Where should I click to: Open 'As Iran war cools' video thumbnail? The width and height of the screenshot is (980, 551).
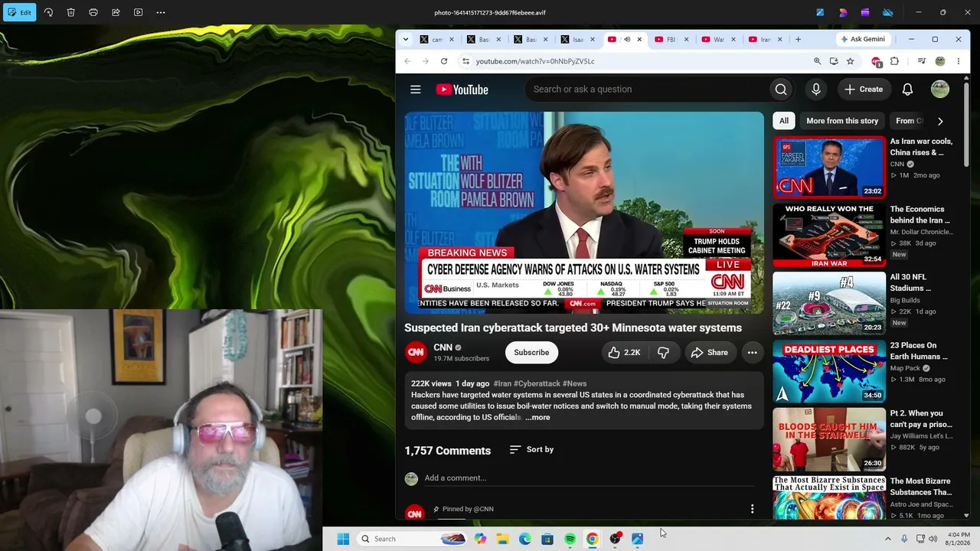829,167
